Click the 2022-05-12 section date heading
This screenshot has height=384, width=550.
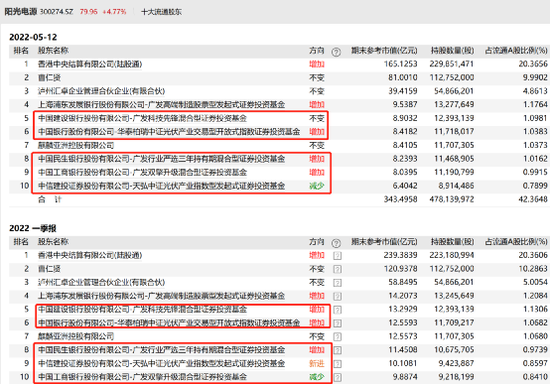pyautogui.click(x=33, y=37)
